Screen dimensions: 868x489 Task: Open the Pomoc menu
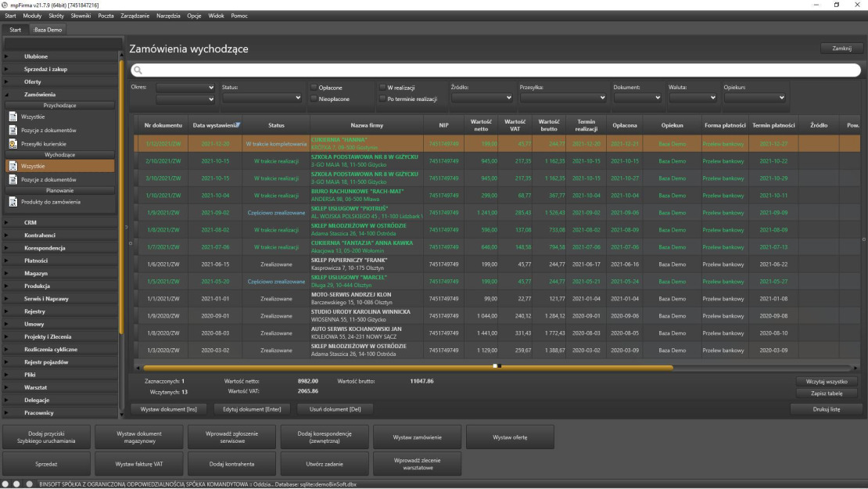coord(239,16)
